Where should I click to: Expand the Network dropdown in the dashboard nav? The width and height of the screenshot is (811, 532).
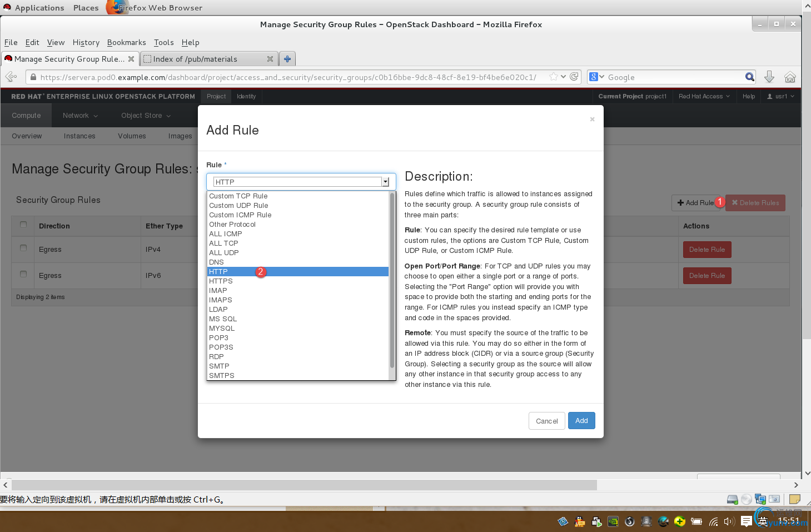tap(80, 116)
